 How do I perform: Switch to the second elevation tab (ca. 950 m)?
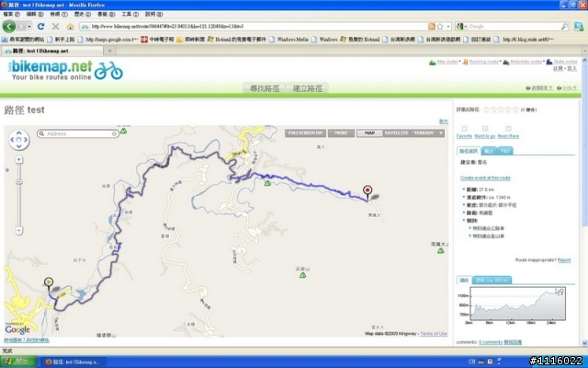492,280
